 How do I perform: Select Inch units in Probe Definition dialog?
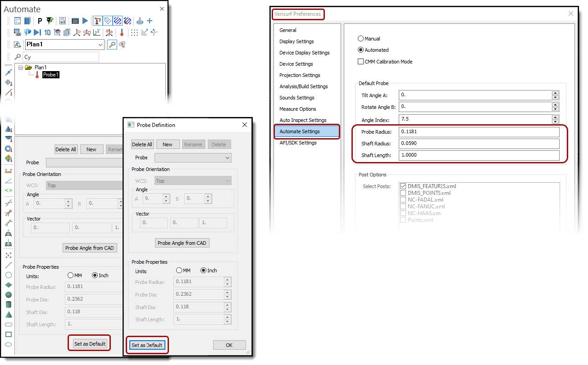[x=203, y=270]
